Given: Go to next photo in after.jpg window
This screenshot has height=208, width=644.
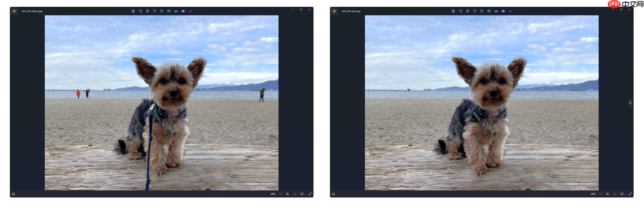Looking at the screenshot, I should pyautogui.click(x=631, y=103).
